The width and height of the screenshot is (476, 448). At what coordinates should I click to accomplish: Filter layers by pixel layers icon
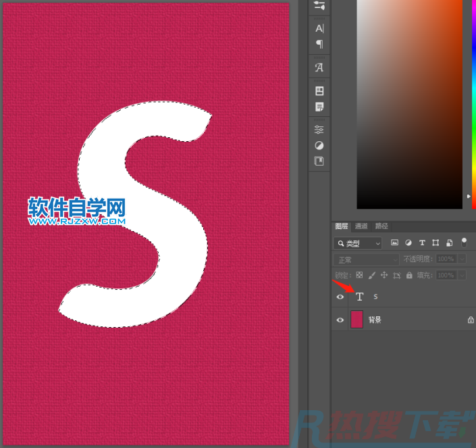(x=394, y=243)
